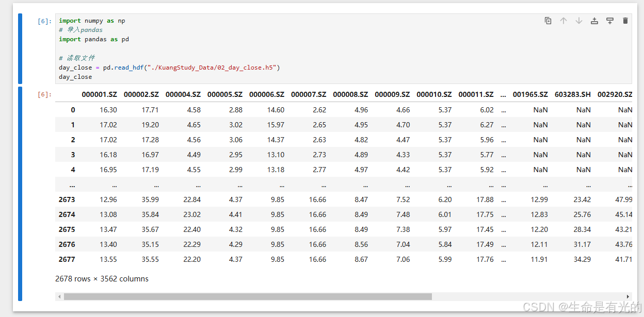Click value 22.40 in row 2675
The width and height of the screenshot is (644, 317).
coord(192,229)
